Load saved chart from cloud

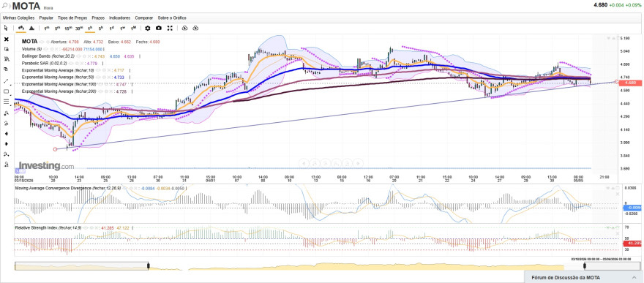coord(184,28)
